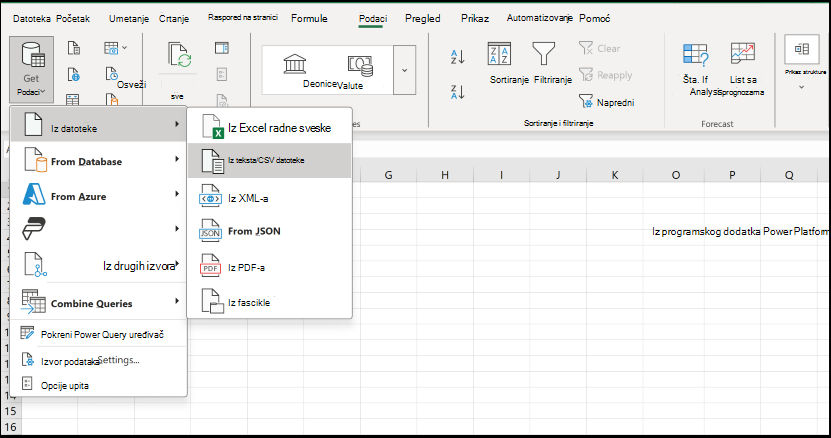Screen dimensions: 831x438
Task: Click Pokreni Power Query uređivač
Action: point(99,334)
